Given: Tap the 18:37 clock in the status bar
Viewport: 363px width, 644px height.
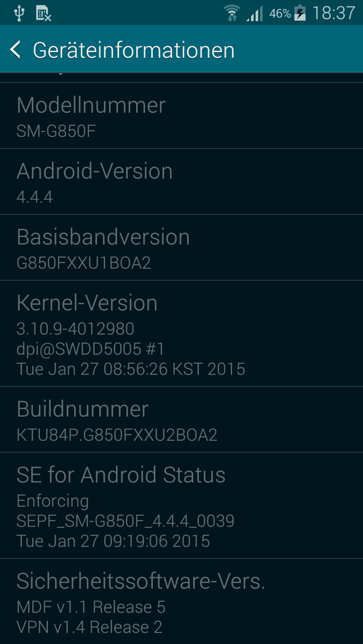Looking at the screenshot, I should pos(333,13).
